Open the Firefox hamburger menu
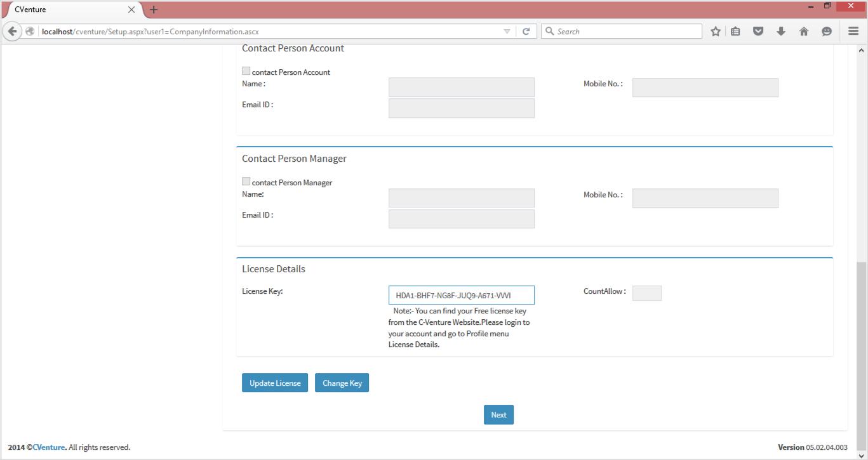Screen dimensions: 868x460 853,32
